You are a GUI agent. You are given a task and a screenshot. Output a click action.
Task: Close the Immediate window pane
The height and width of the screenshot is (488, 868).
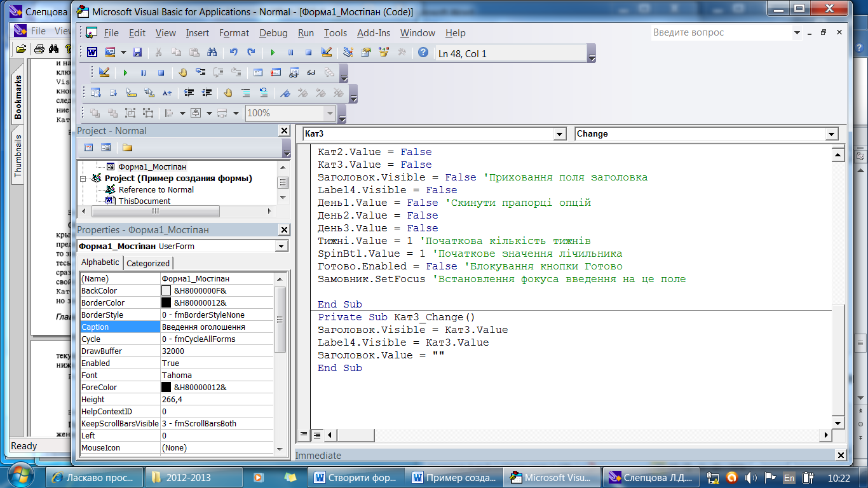pyautogui.click(x=841, y=456)
